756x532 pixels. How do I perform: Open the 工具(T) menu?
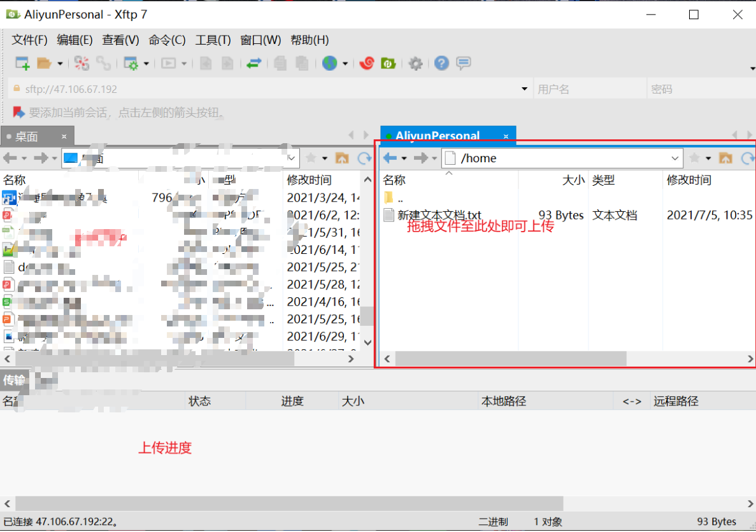213,39
